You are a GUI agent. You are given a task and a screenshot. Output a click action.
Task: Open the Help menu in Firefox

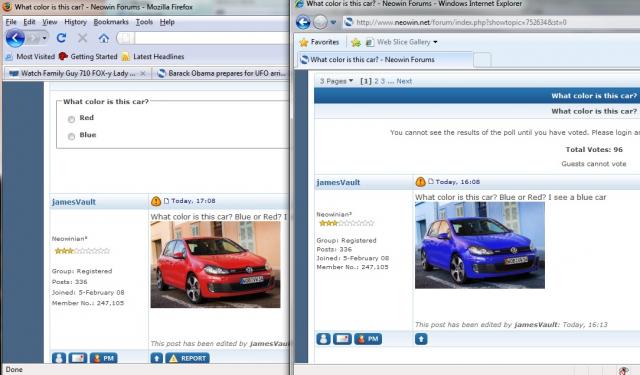pos(167,22)
